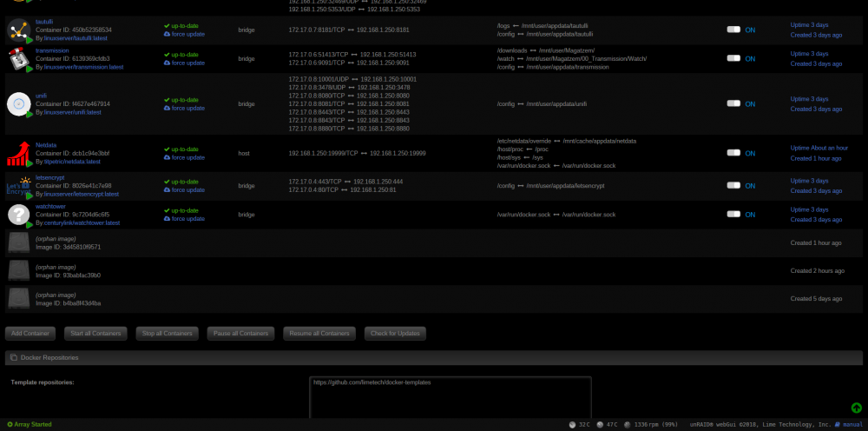Click Add Container button
This screenshot has height=431, width=868.
(30, 334)
